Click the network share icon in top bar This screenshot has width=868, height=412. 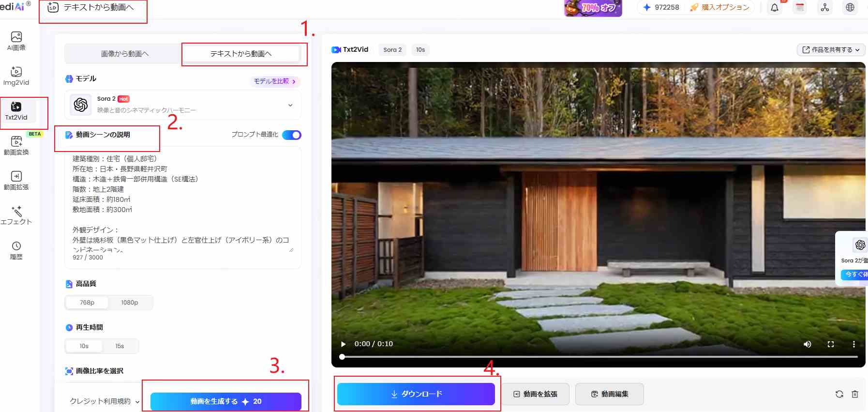point(825,7)
